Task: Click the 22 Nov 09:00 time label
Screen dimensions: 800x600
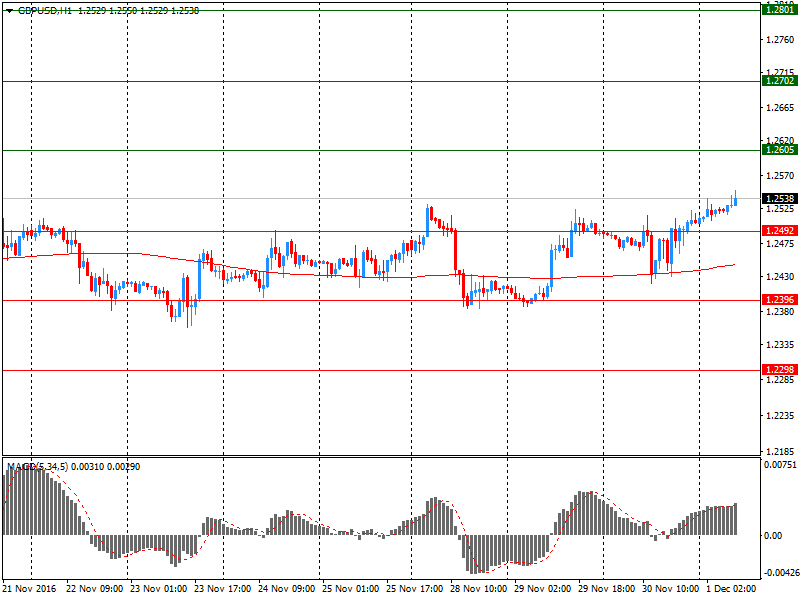Action: tap(95, 588)
